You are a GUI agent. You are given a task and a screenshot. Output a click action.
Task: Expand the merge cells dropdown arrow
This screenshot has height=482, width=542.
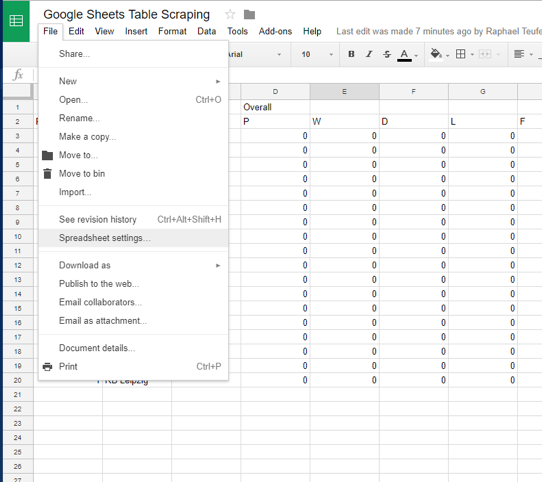[x=498, y=55]
